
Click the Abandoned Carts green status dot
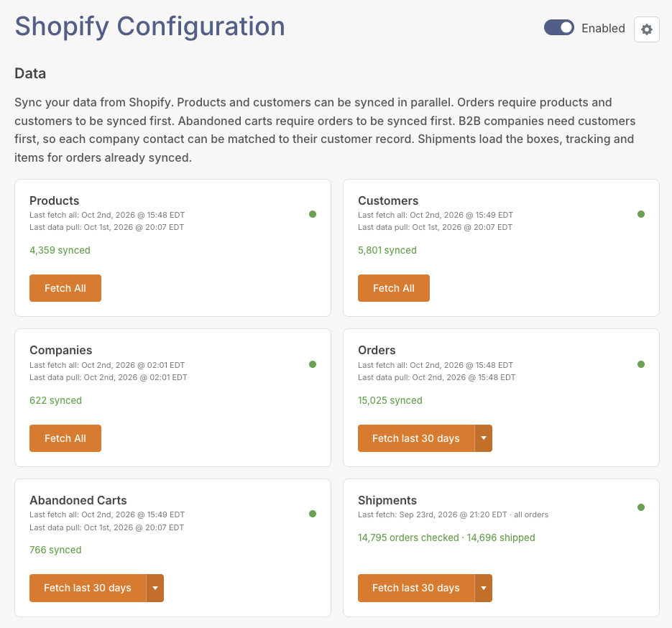tap(313, 514)
